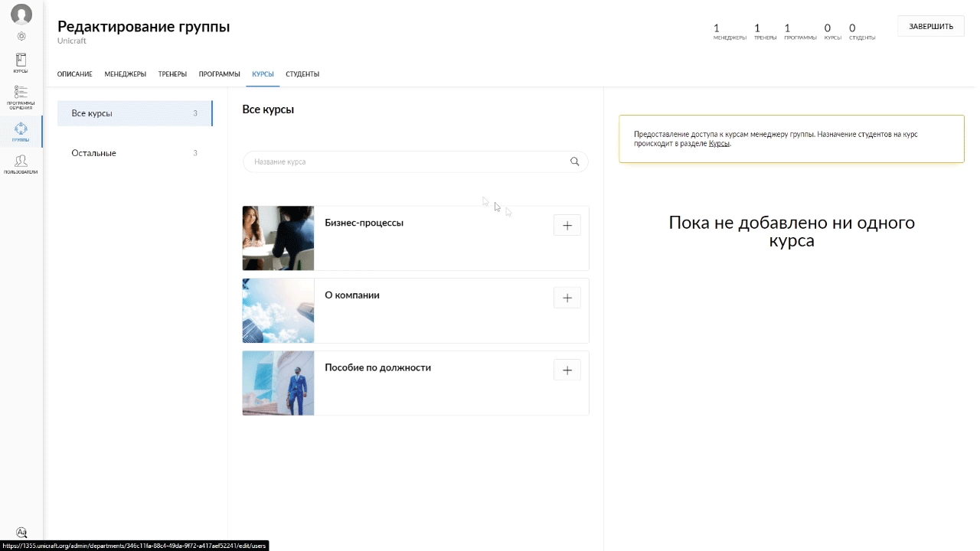Click the Завершить button
The width and height of the screenshot is (980, 551).
[931, 26]
